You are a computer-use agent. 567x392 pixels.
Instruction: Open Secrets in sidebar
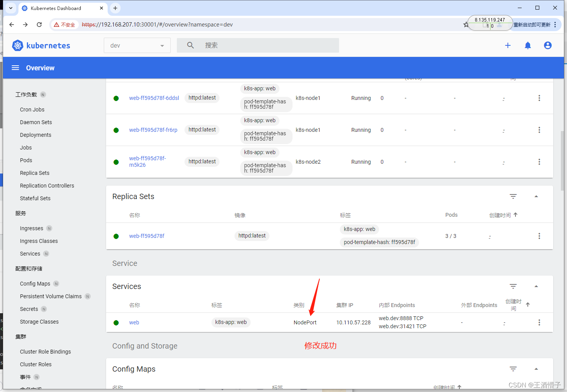point(29,309)
